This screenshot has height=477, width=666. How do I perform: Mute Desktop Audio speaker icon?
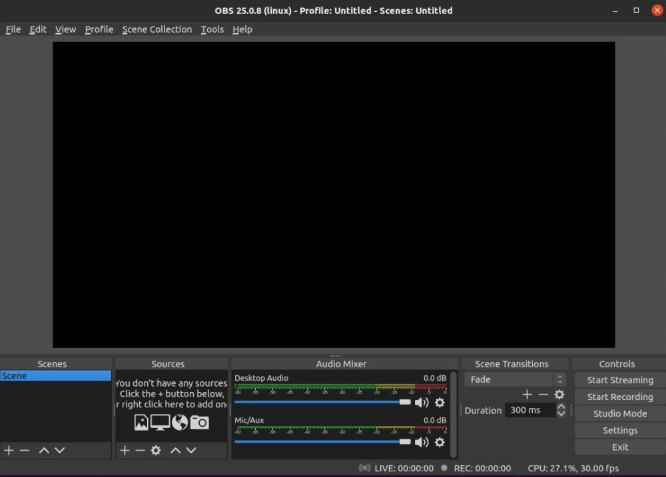(x=421, y=403)
